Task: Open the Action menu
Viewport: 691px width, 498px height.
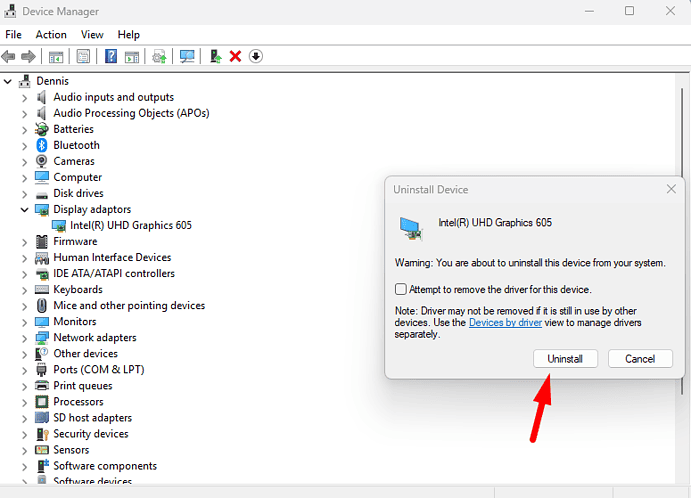Action: (x=51, y=34)
